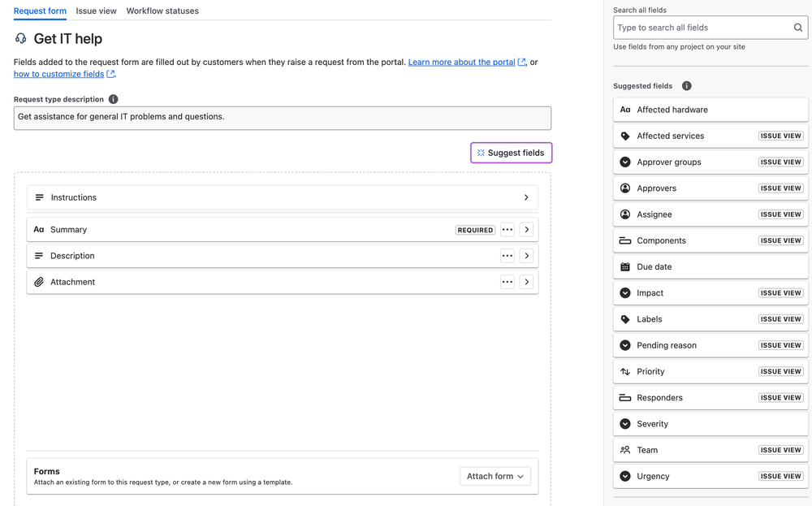
Task: Click the info icon beside Request type description
Action: [x=114, y=99]
